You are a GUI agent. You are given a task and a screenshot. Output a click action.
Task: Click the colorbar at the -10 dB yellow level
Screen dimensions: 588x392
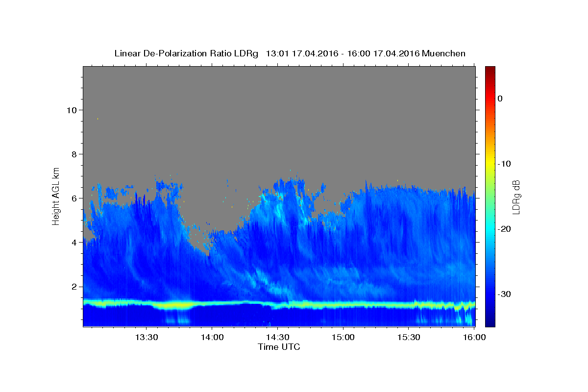(x=490, y=164)
